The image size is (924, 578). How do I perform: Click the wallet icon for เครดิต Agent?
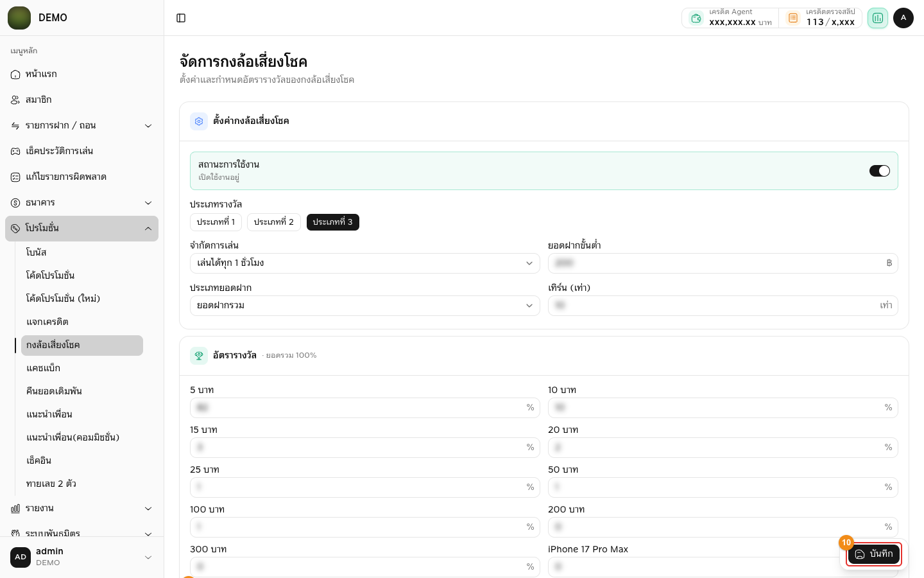click(x=696, y=18)
